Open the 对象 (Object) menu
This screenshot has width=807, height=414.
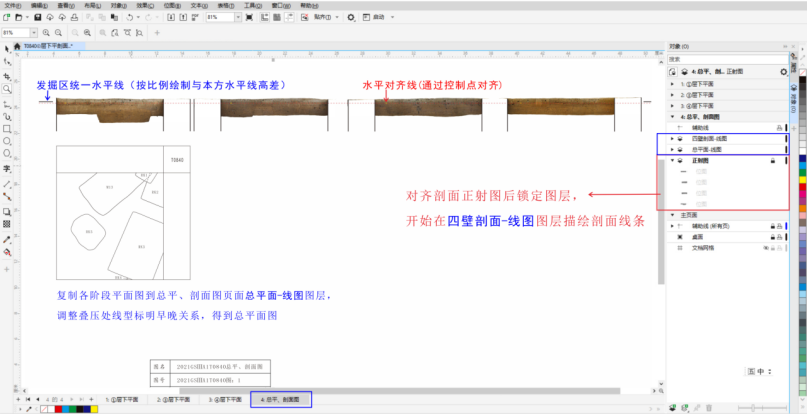118,5
